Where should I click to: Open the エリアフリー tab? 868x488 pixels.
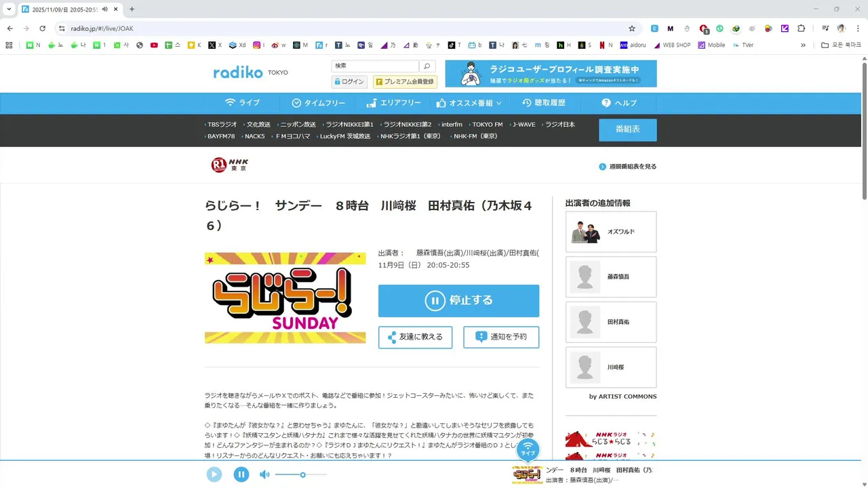point(393,103)
